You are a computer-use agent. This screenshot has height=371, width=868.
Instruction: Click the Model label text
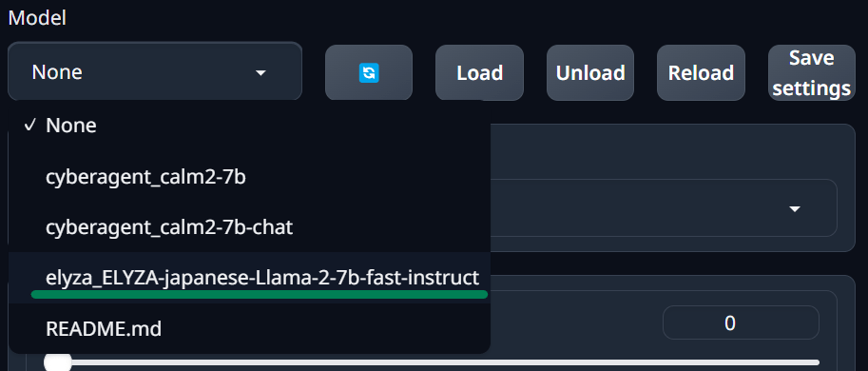[x=37, y=18]
